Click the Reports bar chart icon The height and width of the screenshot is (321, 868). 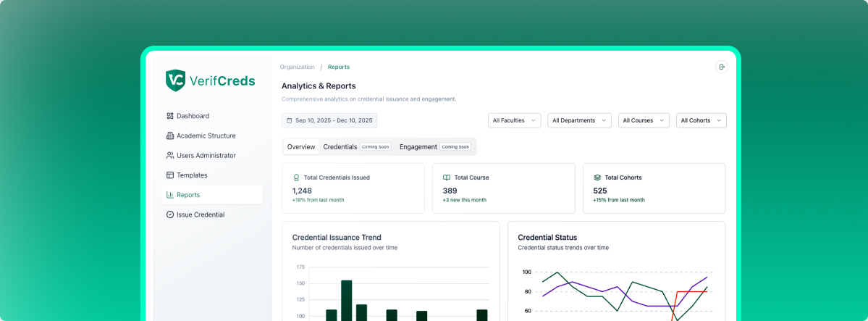[x=170, y=195]
